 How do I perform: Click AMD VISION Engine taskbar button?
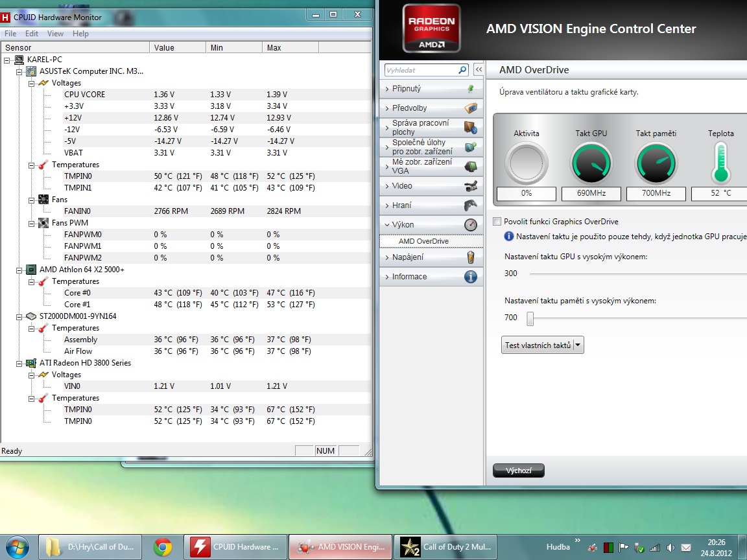340,547
